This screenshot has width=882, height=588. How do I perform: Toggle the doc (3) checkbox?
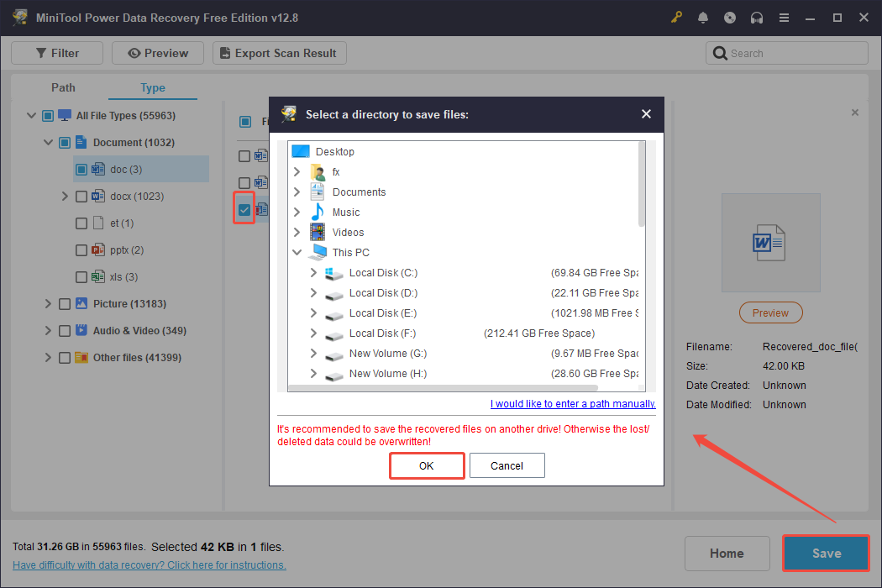tap(81, 170)
